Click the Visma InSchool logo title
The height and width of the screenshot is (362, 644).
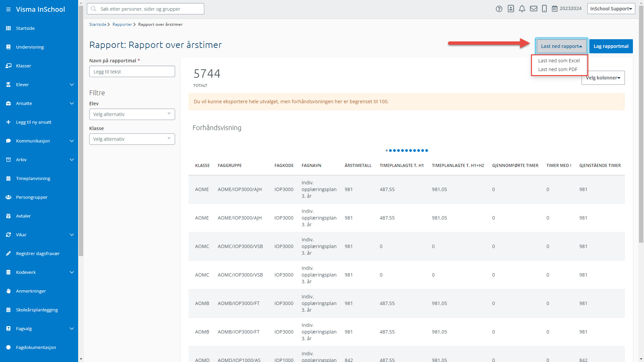point(41,9)
